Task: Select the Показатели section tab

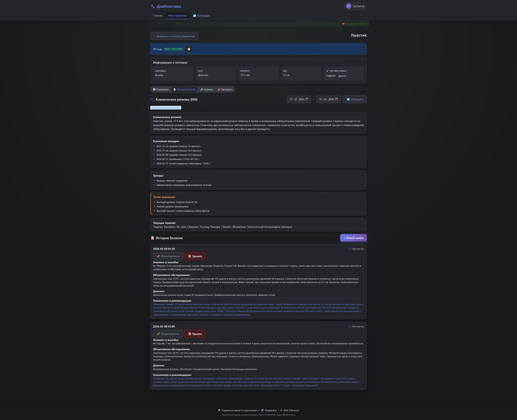Action: 162,89
